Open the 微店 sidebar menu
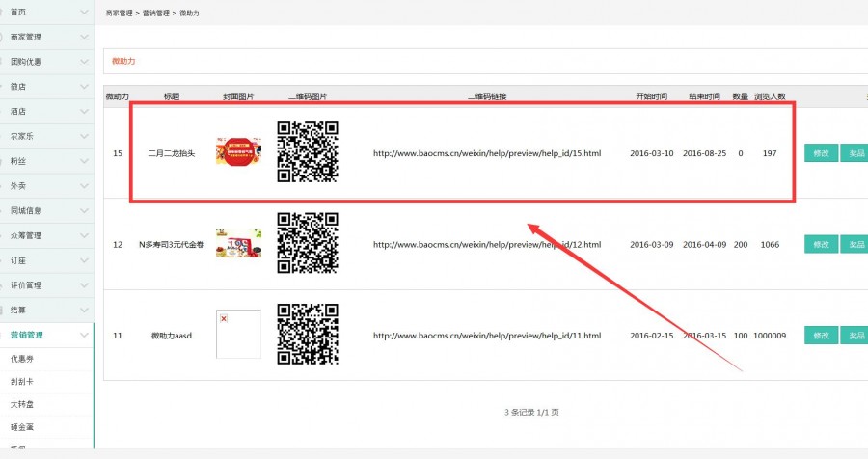 click(46, 87)
